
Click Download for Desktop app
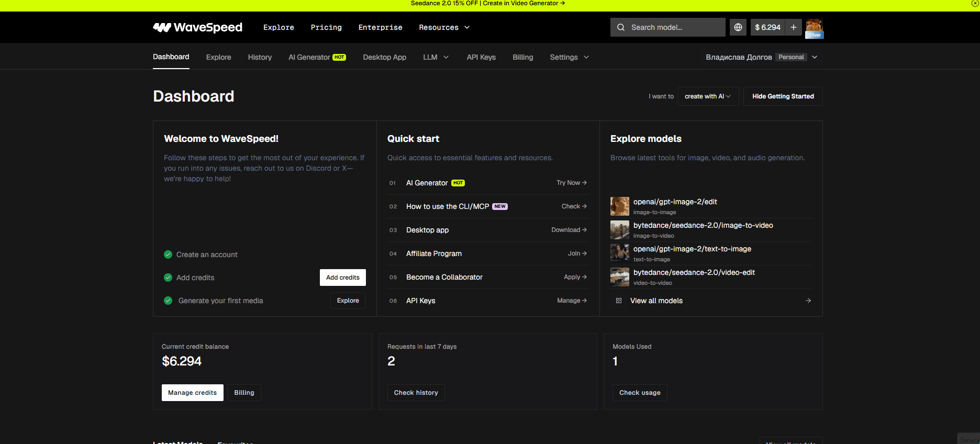point(569,230)
